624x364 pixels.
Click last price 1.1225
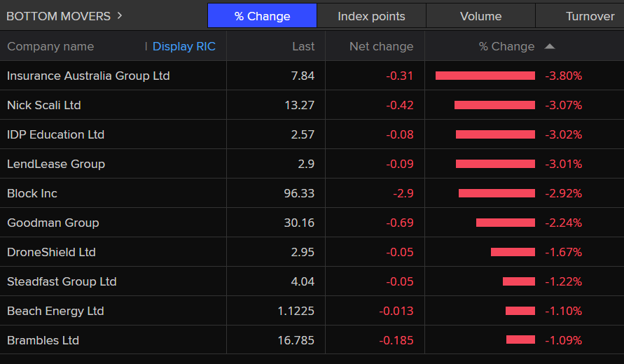[x=296, y=311]
